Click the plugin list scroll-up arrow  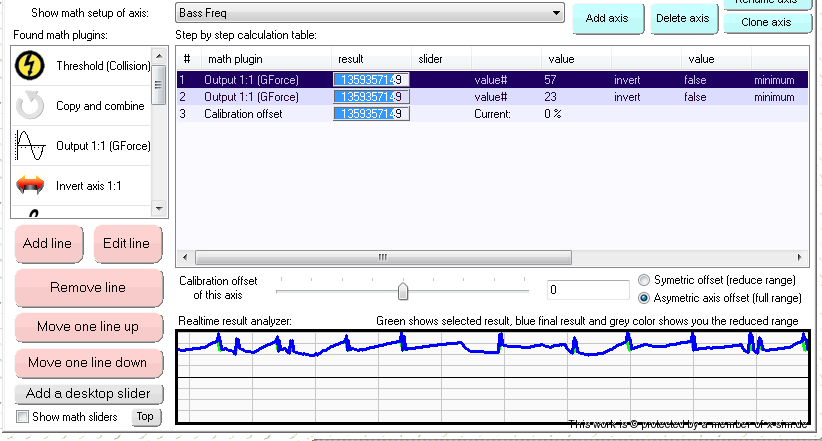[159, 53]
